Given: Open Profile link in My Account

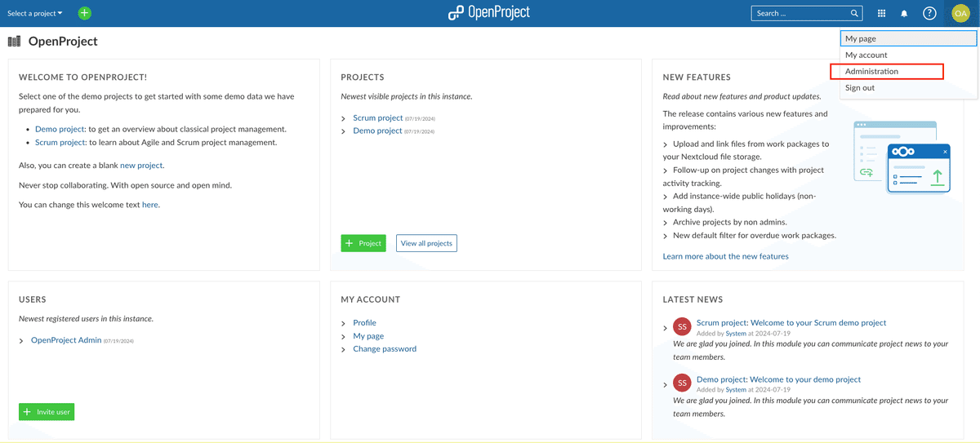Looking at the screenshot, I should click(x=364, y=323).
